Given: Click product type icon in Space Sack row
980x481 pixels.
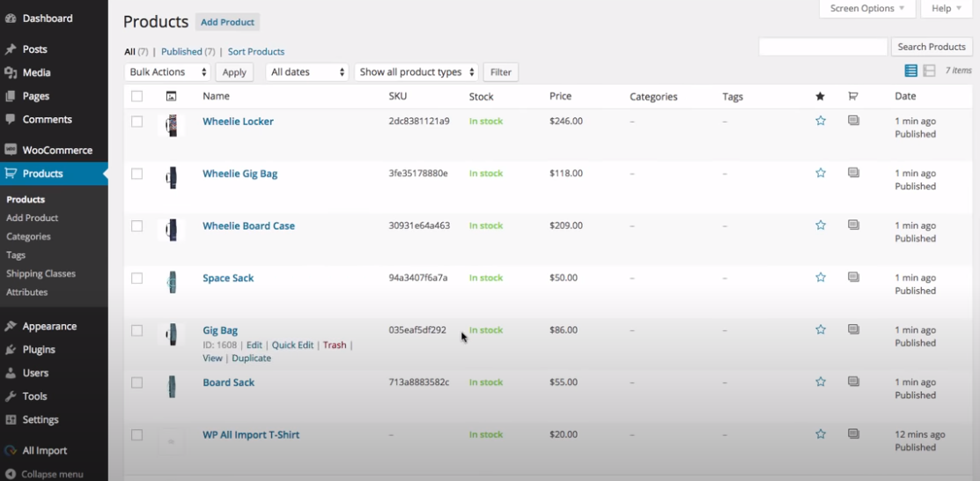Looking at the screenshot, I should (x=853, y=277).
